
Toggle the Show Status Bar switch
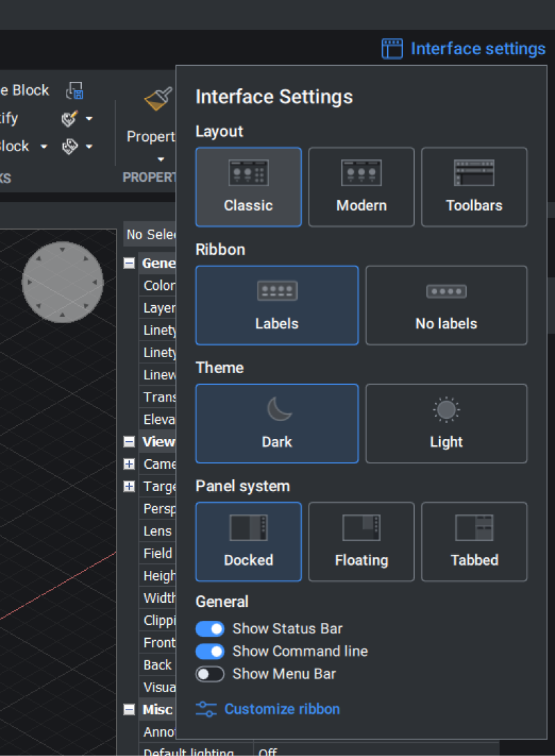[210, 628]
